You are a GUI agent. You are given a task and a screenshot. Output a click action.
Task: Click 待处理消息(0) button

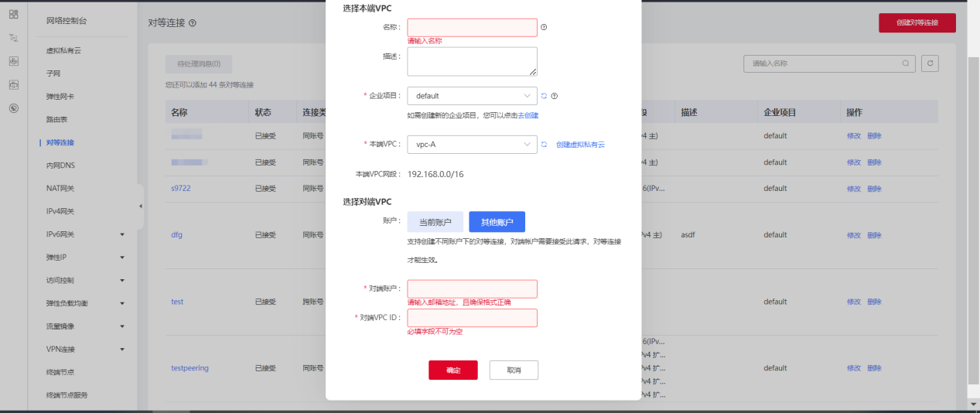[199, 64]
